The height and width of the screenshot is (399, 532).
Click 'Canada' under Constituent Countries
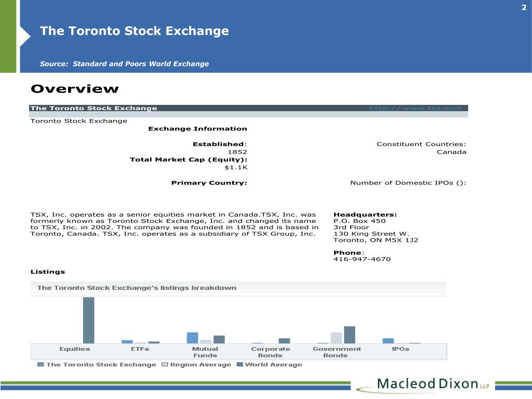(451, 152)
